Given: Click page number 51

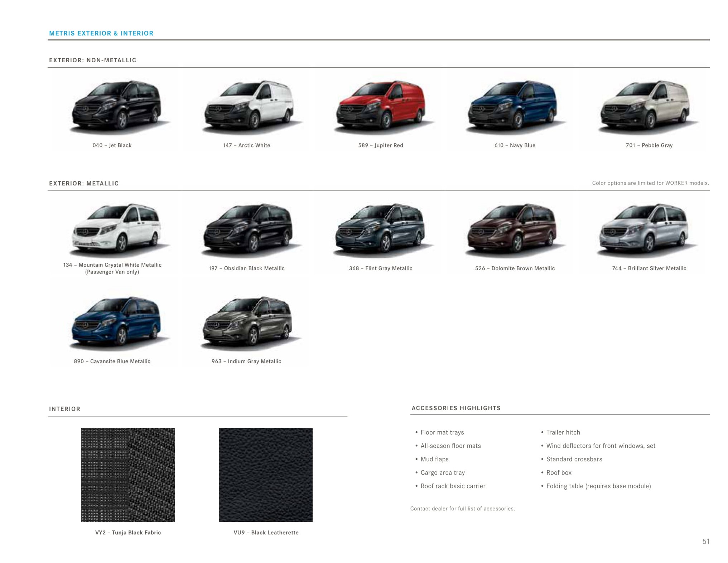Looking at the screenshot, I should coord(706,542).
